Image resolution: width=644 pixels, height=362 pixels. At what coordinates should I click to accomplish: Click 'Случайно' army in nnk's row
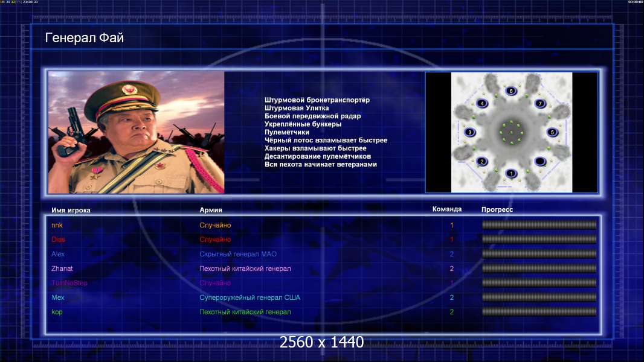point(215,225)
